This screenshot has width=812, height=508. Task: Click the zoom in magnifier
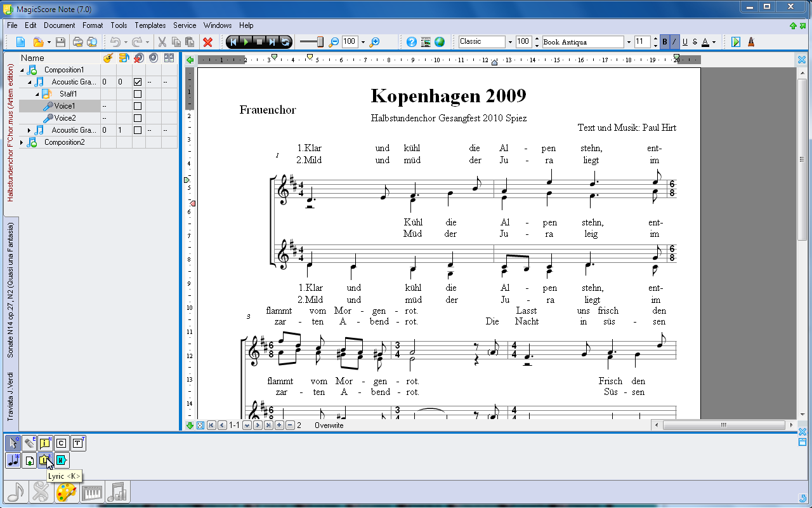coord(374,42)
